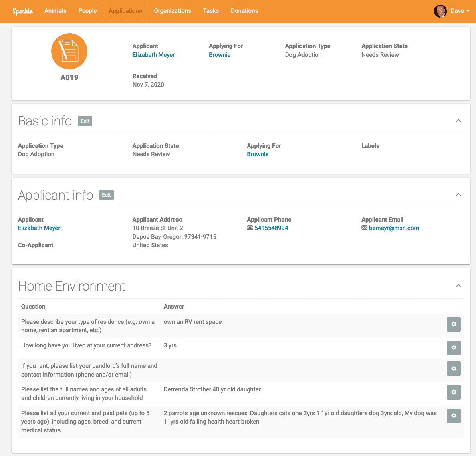The image size is (476, 456).
Task: Switch to the Animals tab
Action: [x=55, y=11]
